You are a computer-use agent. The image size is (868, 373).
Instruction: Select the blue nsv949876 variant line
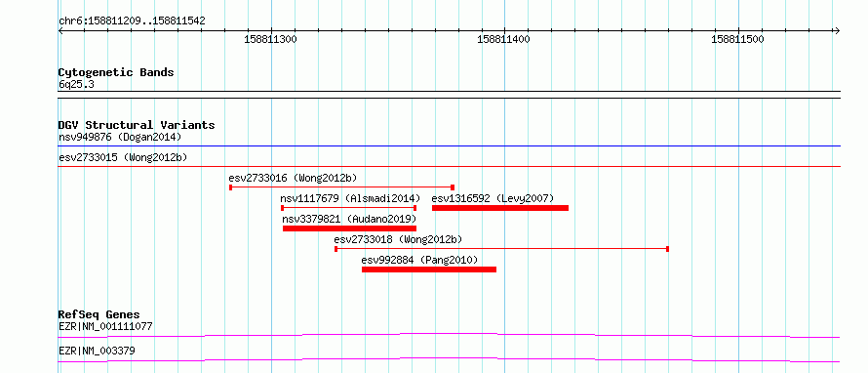coord(449,146)
